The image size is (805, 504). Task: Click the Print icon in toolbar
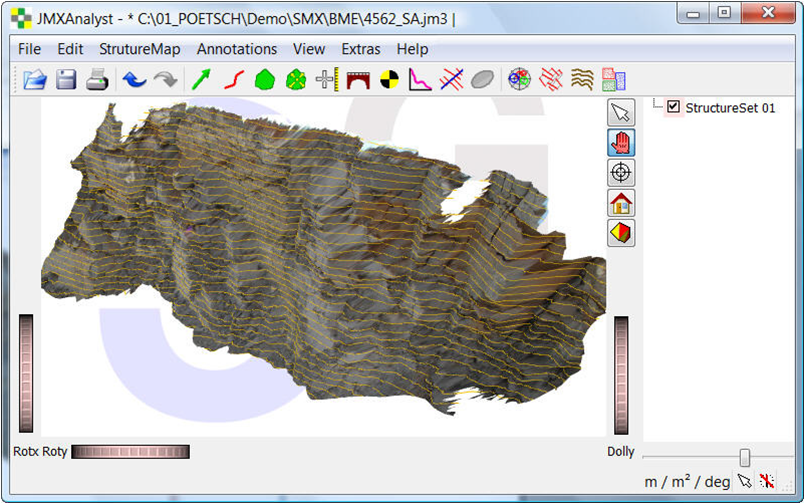click(96, 79)
